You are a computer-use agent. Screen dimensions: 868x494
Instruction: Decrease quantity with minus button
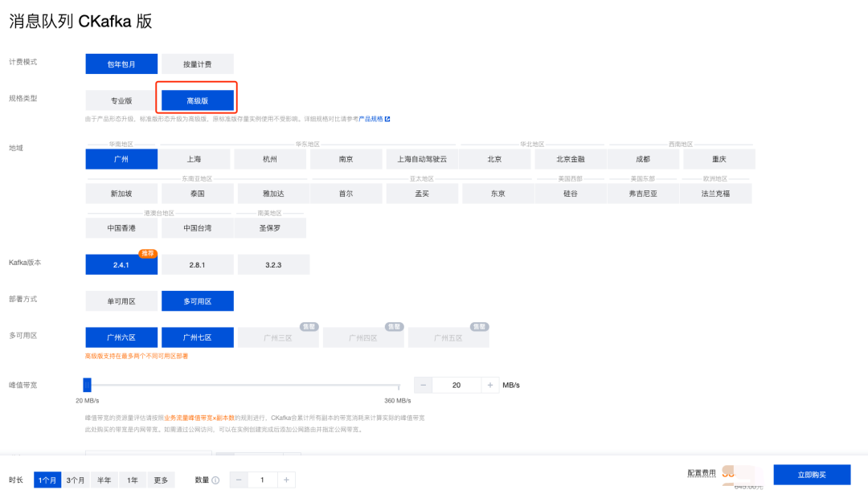(x=239, y=480)
